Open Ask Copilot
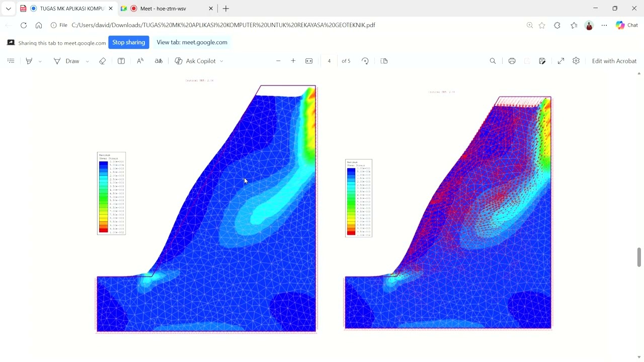Screen dimensions: 644x362 tap(195, 61)
